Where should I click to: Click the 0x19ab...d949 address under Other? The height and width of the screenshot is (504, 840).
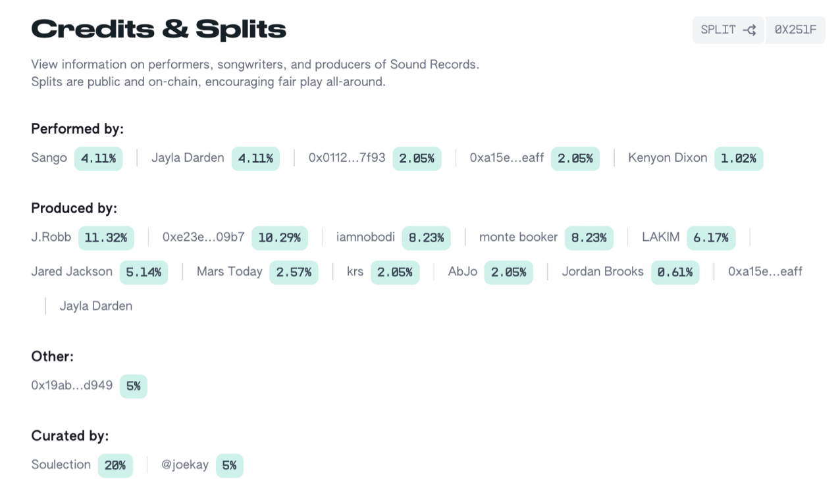point(72,386)
